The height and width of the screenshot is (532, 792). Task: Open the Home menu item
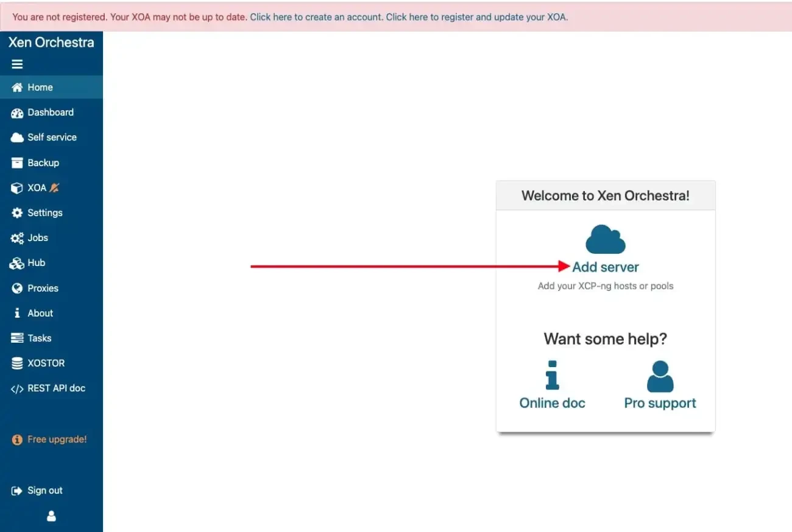pos(51,87)
